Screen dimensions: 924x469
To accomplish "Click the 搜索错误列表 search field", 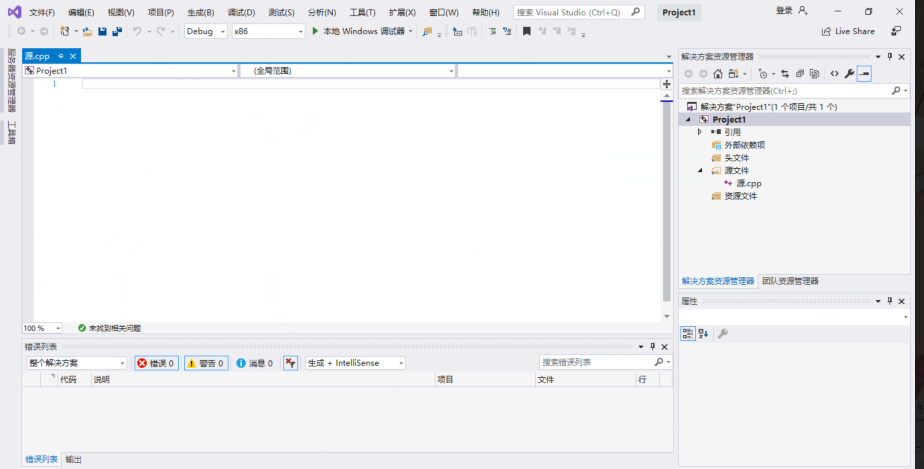I will click(605, 362).
